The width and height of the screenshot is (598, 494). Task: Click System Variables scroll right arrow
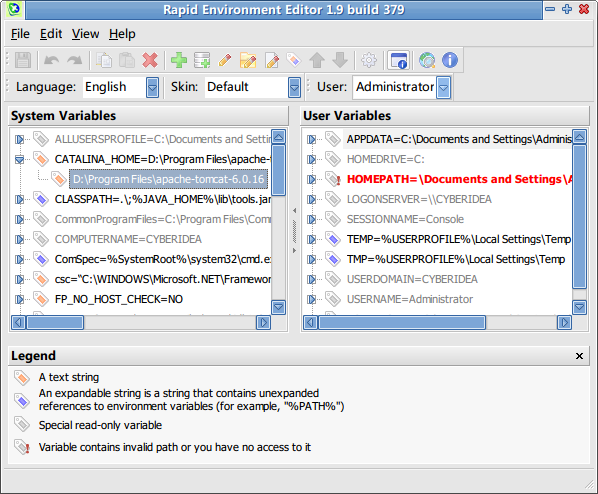[264, 323]
